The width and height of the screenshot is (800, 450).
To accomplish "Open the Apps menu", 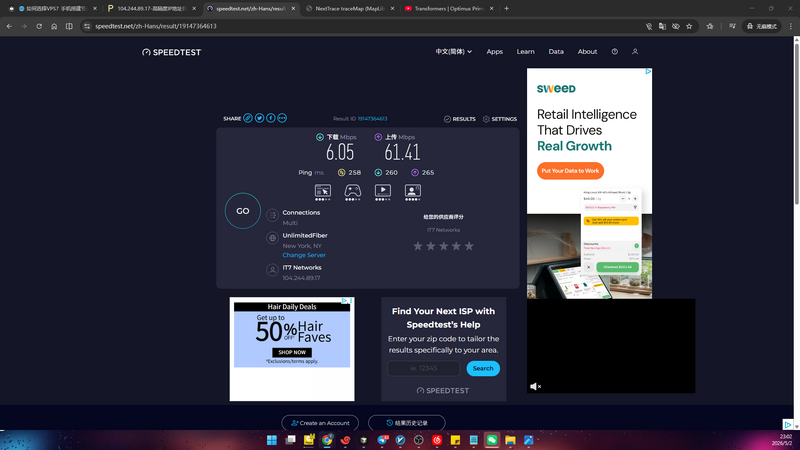I will coord(494,52).
